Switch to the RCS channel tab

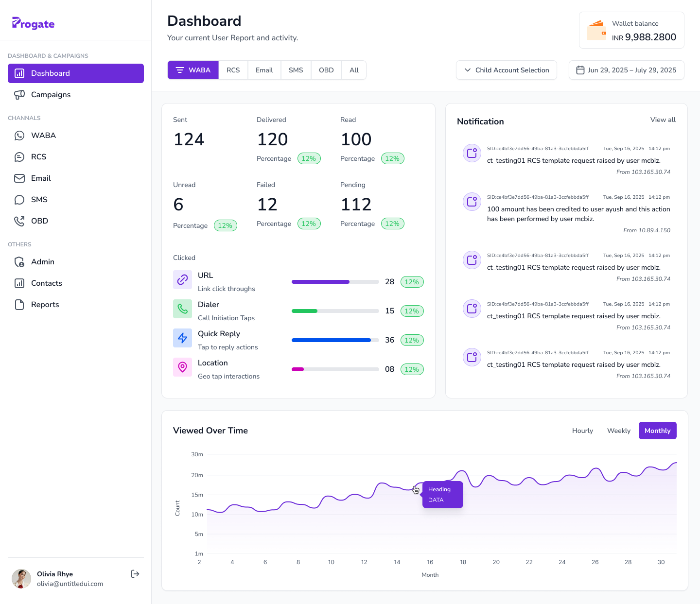point(233,70)
